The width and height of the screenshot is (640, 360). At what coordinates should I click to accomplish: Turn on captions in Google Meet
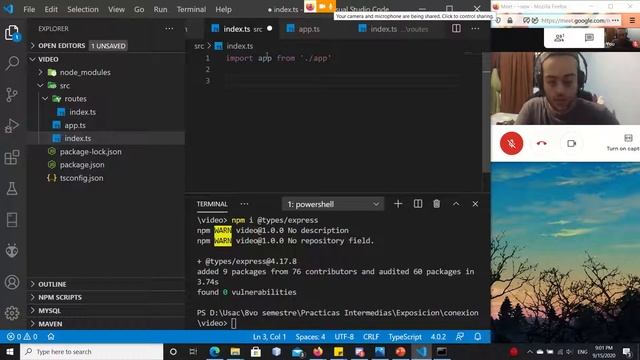(624, 143)
